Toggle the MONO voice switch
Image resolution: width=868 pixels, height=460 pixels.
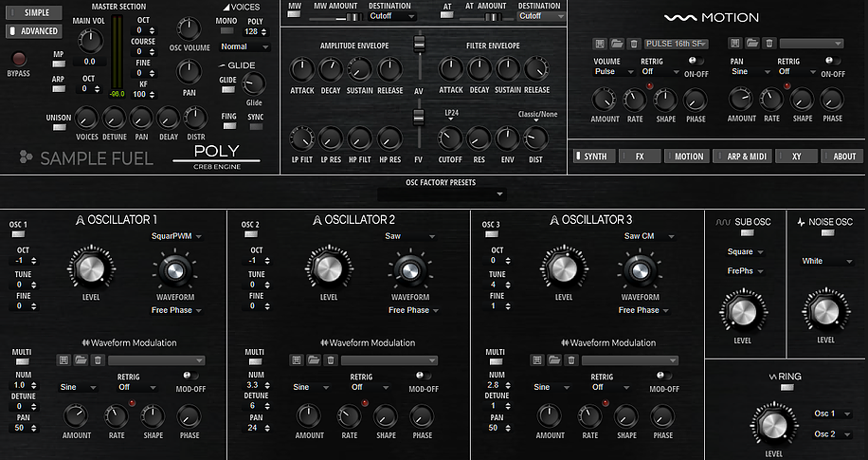click(x=227, y=31)
